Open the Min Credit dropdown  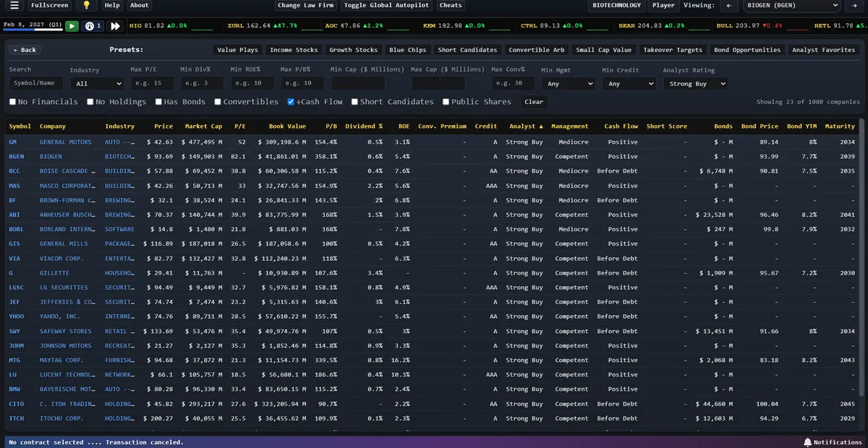tap(629, 84)
